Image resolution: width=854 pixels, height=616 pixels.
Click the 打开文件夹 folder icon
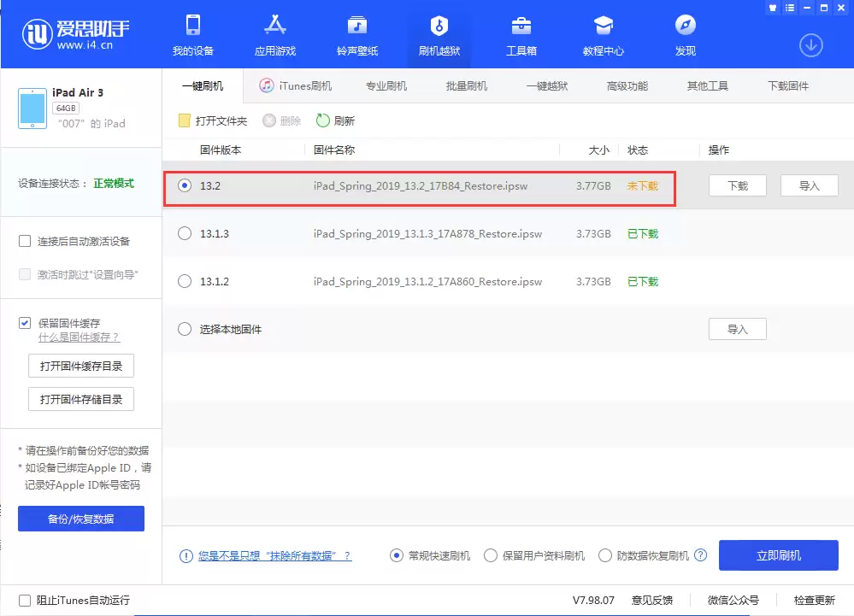(x=184, y=120)
